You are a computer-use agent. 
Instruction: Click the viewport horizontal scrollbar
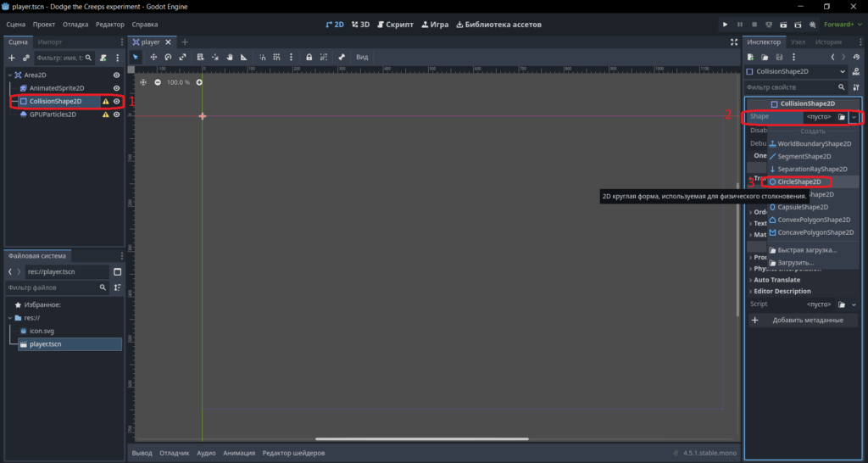pos(422,438)
